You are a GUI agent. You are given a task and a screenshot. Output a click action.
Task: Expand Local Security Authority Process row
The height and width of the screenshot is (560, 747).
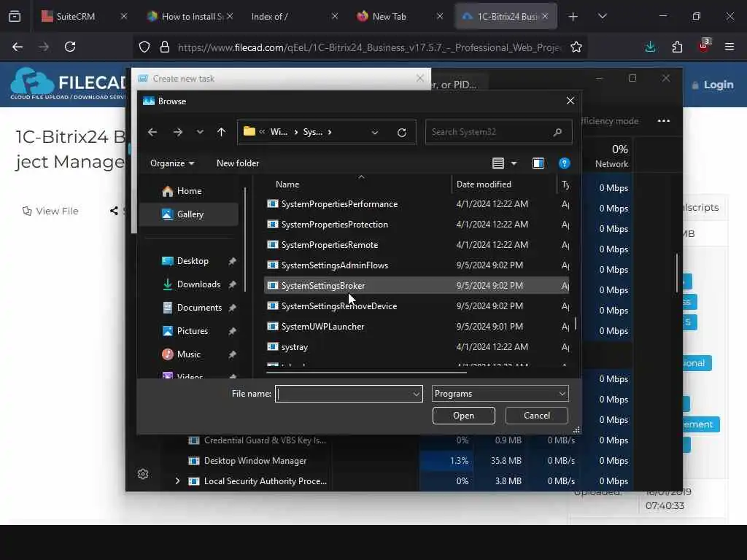(178, 481)
